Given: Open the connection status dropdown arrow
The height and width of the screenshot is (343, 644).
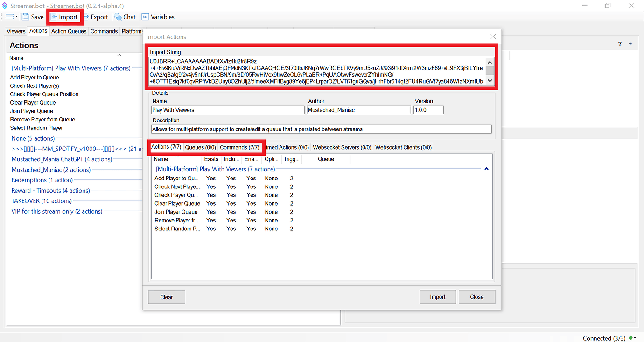Looking at the screenshot, I should pos(635,338).
